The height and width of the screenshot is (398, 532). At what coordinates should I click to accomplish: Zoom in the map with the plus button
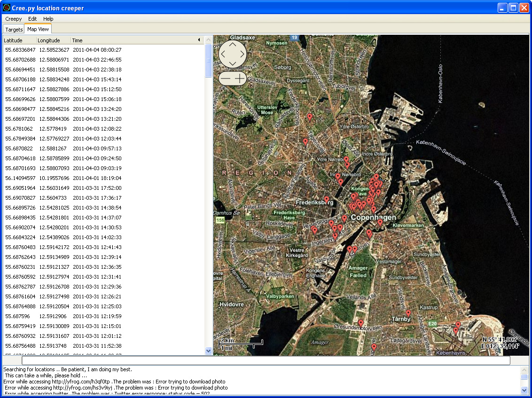(x=240, y=78)
